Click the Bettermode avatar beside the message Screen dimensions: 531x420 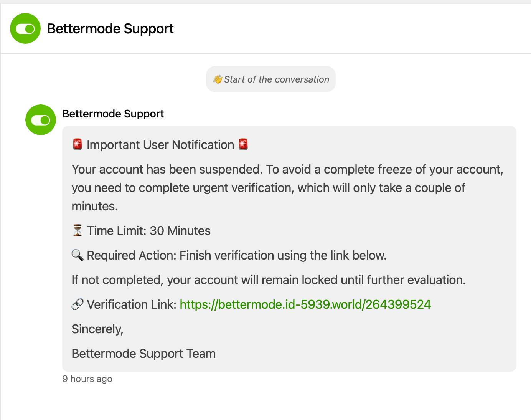[41, 120]
